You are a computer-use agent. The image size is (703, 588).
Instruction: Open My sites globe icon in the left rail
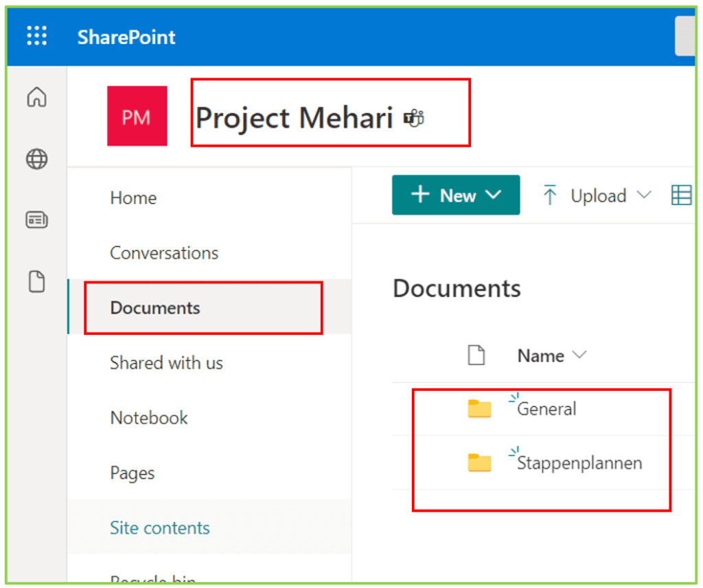coord(37,159)
